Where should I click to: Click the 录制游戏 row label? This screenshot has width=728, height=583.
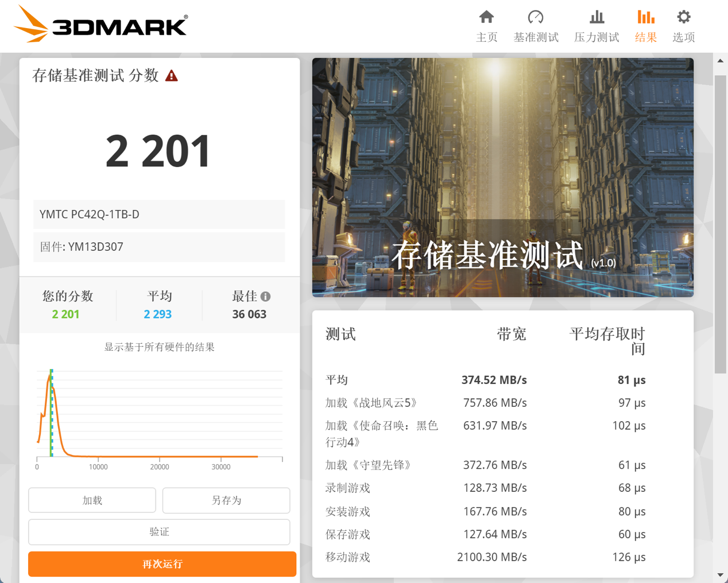point(348,488)
